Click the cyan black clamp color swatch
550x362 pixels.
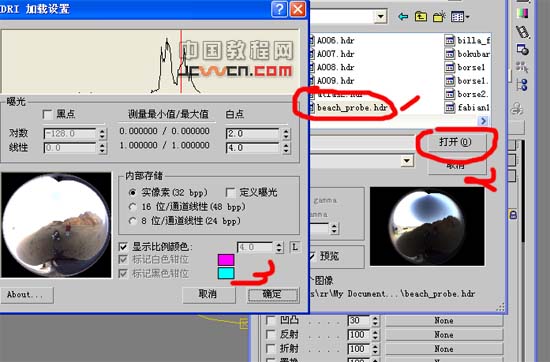click(x=226, y=273)
